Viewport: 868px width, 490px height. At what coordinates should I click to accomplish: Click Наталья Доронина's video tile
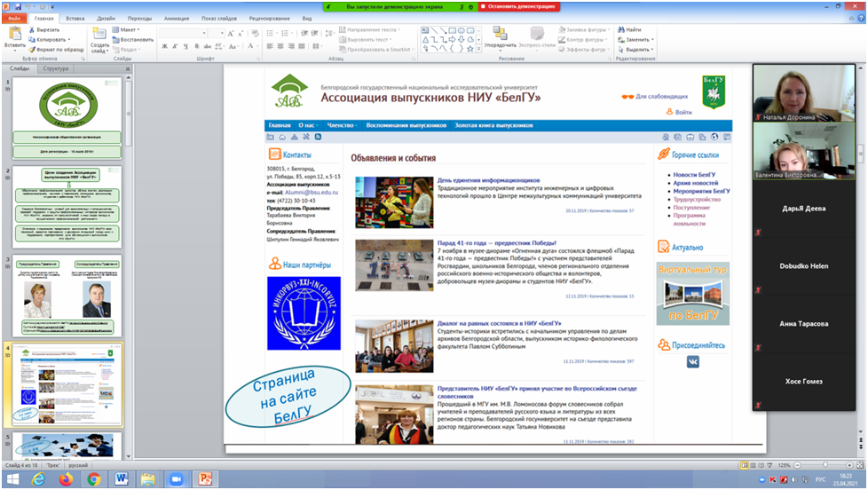809,91
